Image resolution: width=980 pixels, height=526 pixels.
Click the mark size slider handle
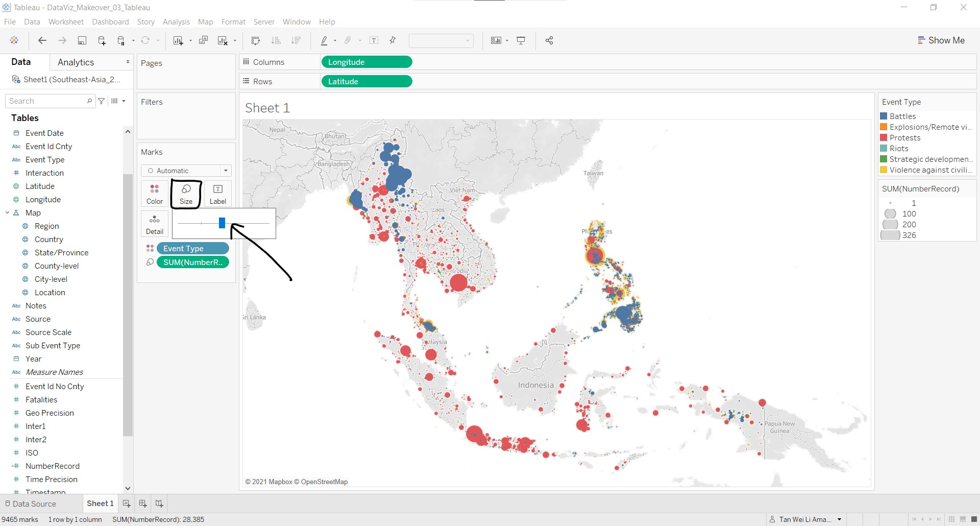pyautogui.click(x=222, y=223)
